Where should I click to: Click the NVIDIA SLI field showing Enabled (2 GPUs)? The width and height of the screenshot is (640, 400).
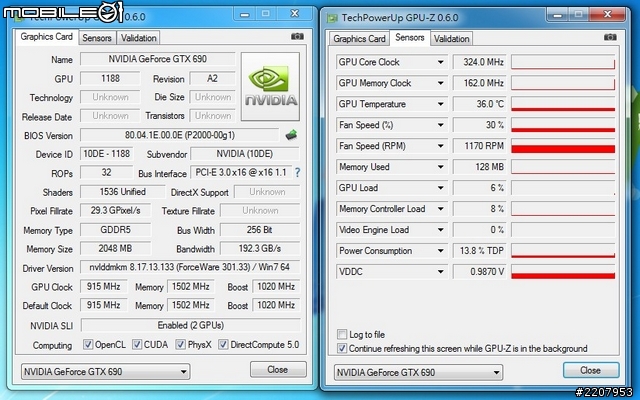click(x=190, y=325)
